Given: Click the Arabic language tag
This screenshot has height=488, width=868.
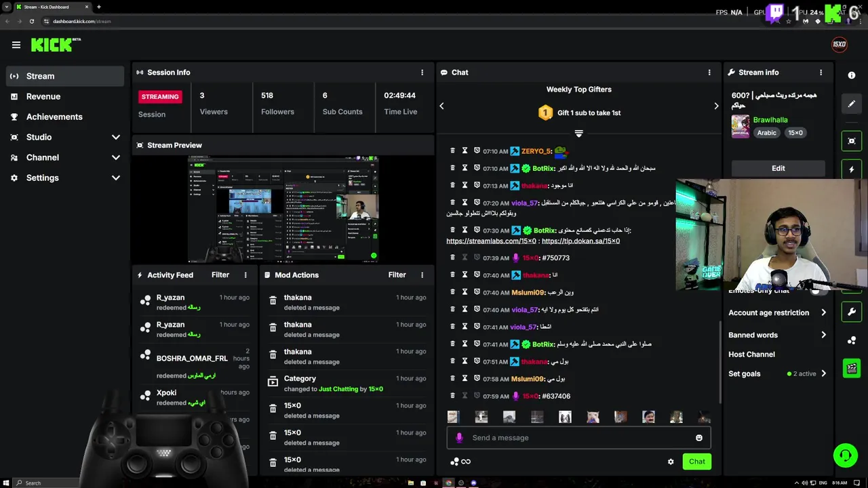Looking at the screenshot, I should point(766,133).
